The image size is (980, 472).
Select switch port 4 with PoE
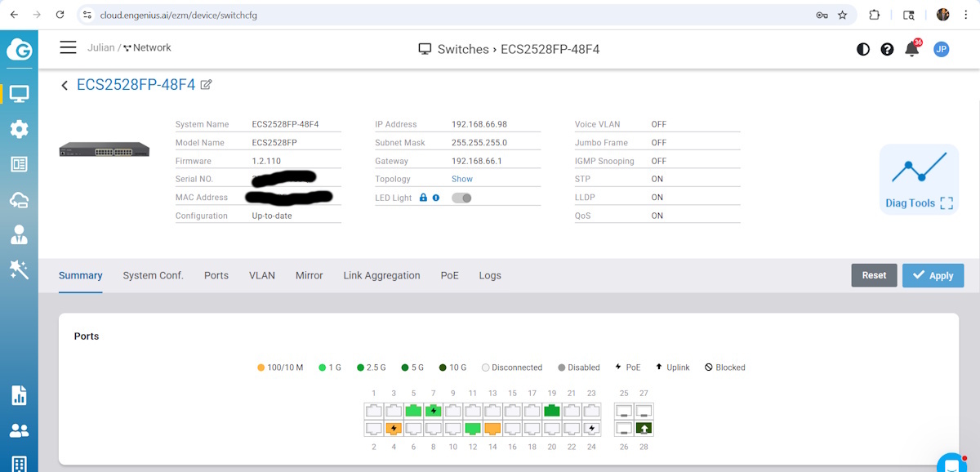394,428
